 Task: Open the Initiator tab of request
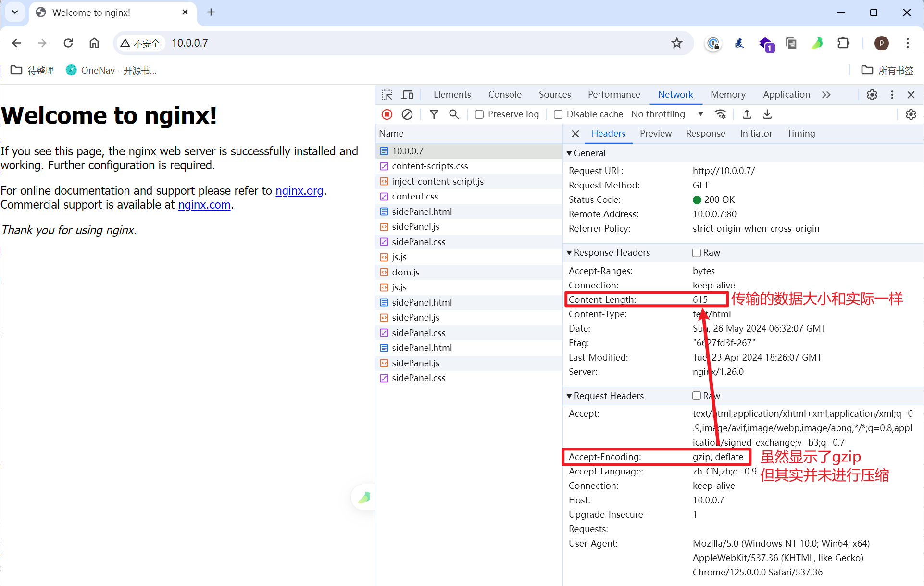(756, 134)
